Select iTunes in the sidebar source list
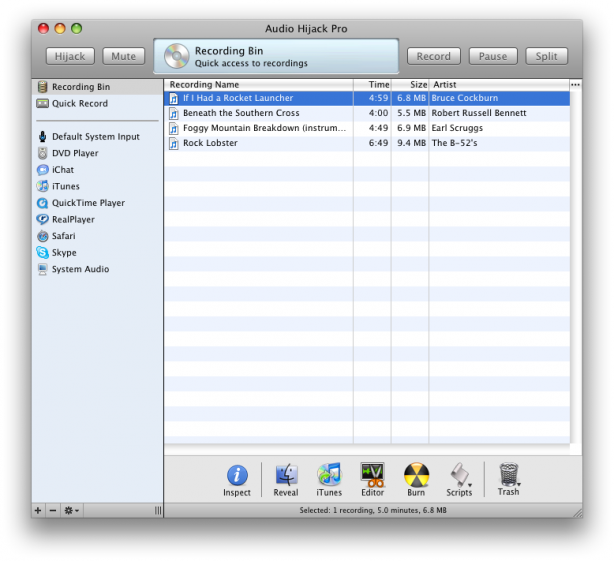Screen dimensions: 614x561 click(97, 186)
